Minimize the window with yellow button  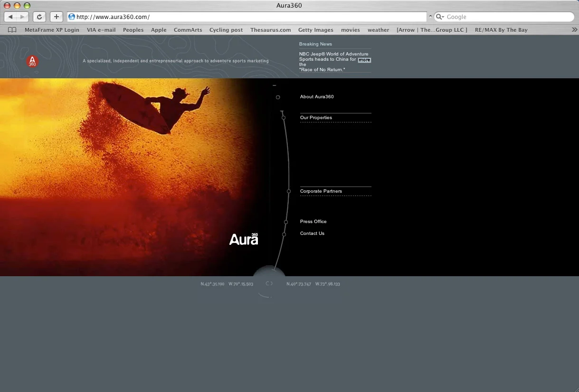click(17, 5)
